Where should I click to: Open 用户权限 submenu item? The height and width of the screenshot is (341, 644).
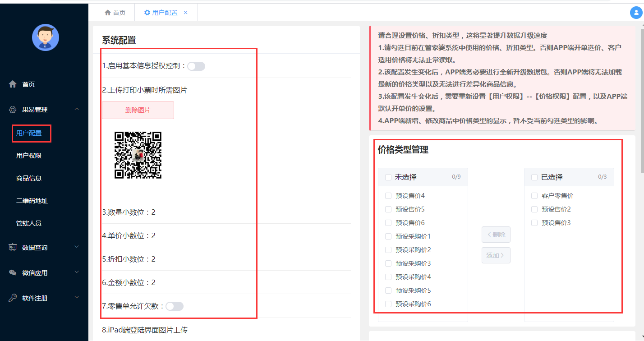tap(29, 156)
